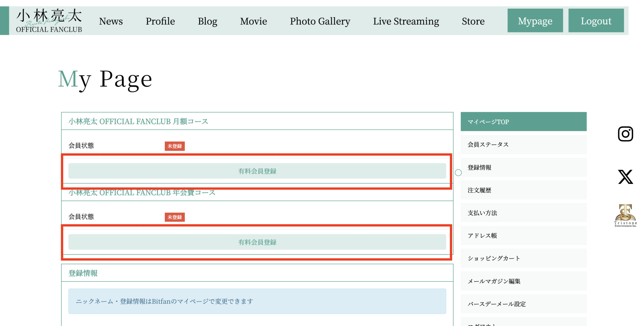Go to the Profile page
644x326 pixels.
pos(160,21)
